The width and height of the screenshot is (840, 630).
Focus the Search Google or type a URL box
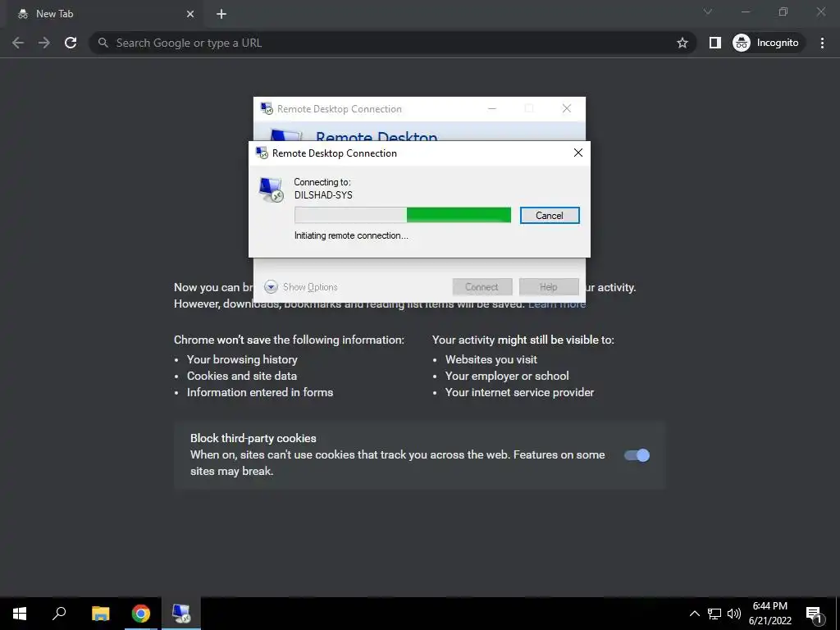[x=392, y=43]
